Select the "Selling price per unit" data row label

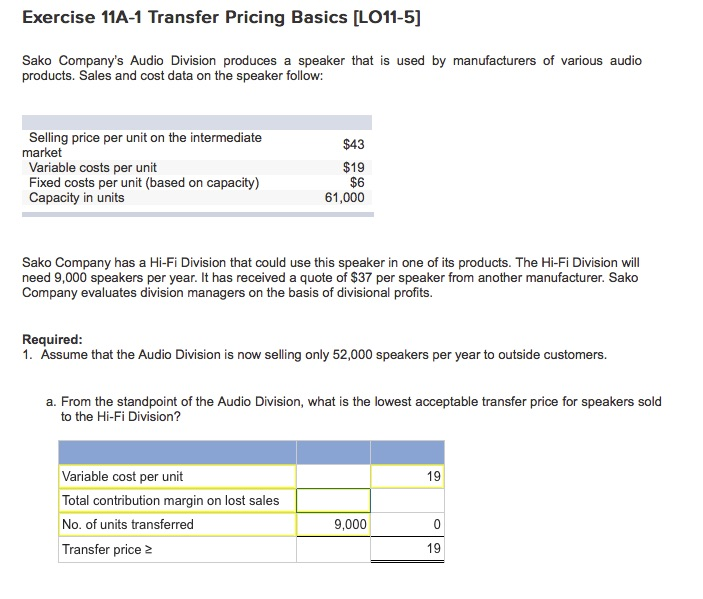pos(145,138)
